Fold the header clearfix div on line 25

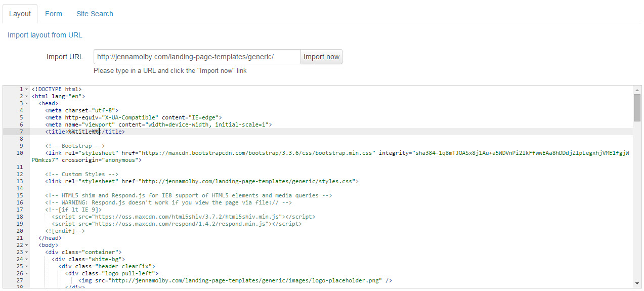coord(26,266)
